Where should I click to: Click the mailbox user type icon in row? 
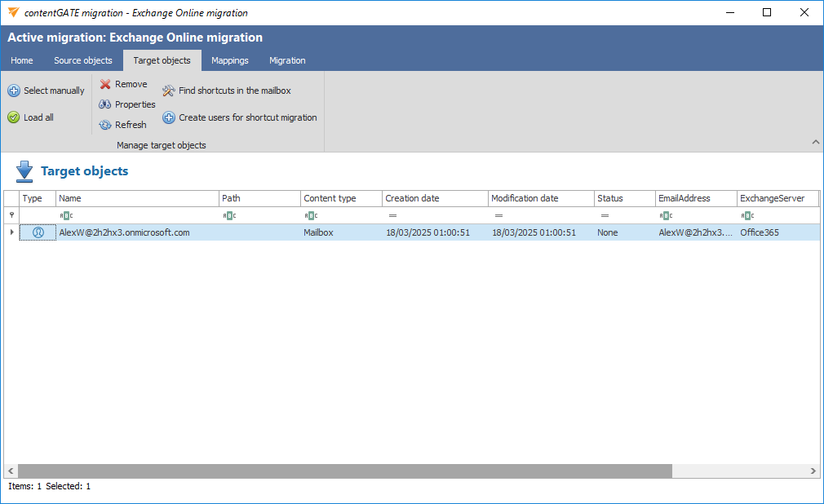(x=38, y=232)
